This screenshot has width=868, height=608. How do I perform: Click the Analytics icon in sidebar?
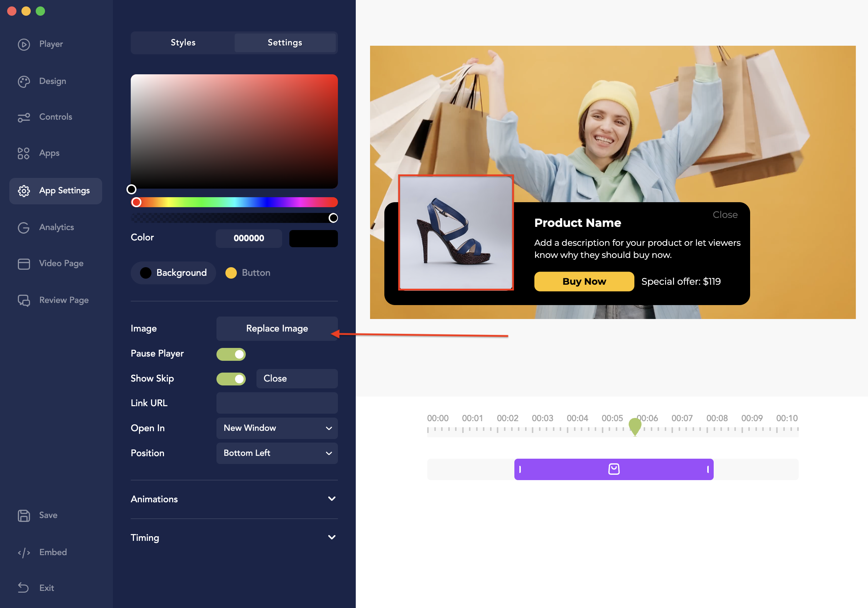tap(24, 228)
